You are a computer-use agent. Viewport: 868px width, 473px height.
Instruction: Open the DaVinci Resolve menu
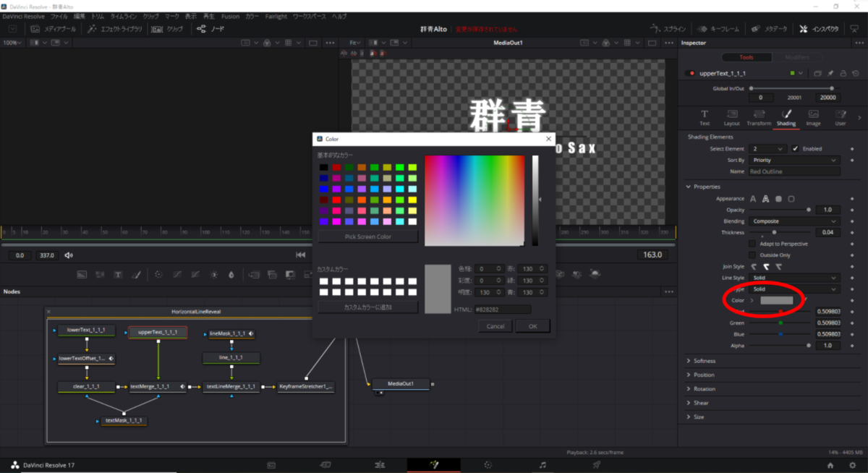pyautogui.click(x=25, y=16)
